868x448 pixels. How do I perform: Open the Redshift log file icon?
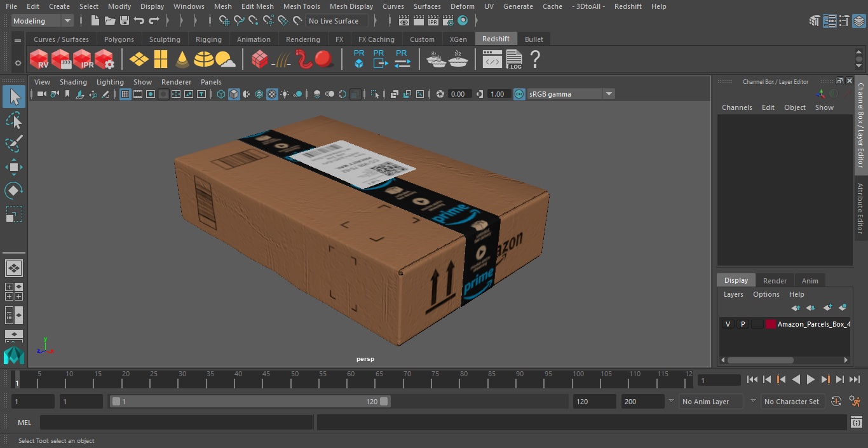[x=513, y=60]
